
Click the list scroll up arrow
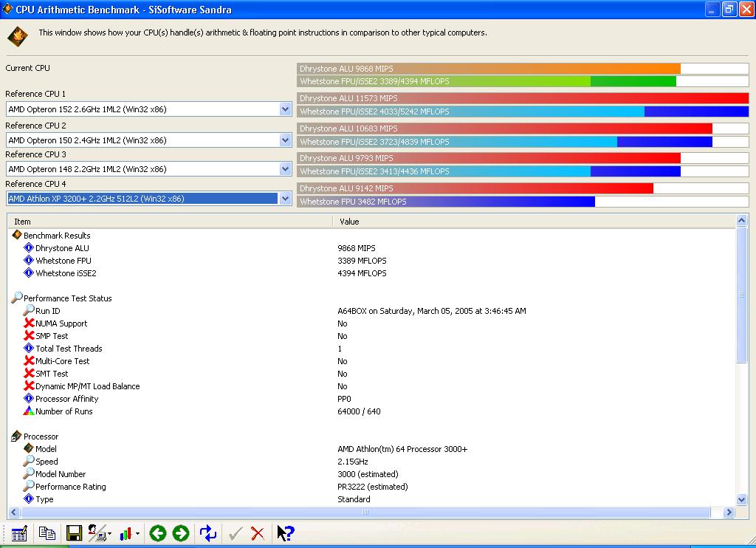pyautogui.click(x=741, y=220)
